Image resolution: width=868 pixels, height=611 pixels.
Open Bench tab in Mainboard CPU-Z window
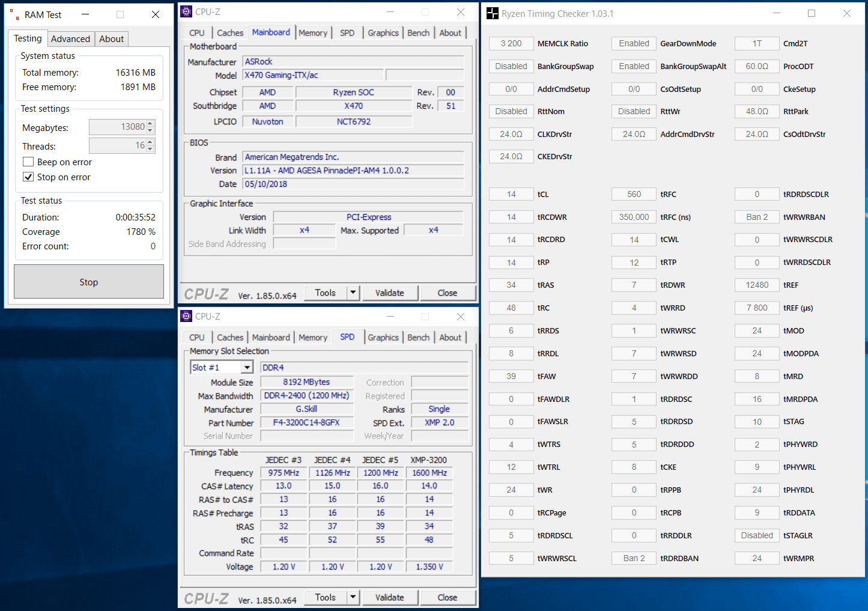tap(419, 33)
